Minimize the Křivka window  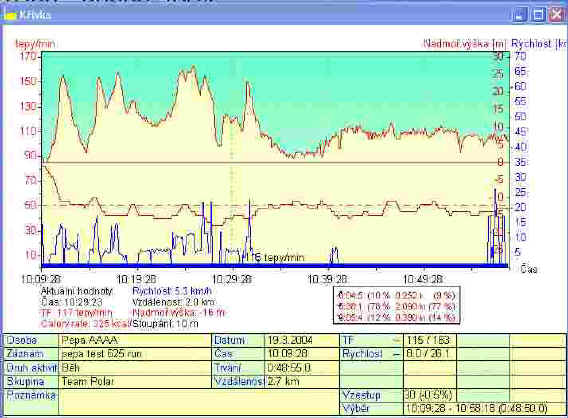tap(519, 15)
